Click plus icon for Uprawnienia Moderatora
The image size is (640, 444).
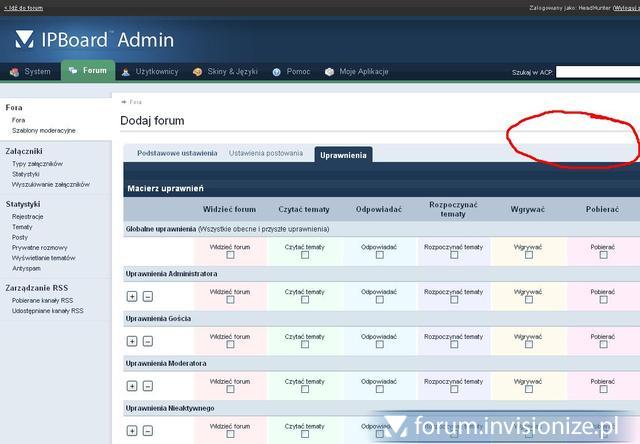click(132, 386)
